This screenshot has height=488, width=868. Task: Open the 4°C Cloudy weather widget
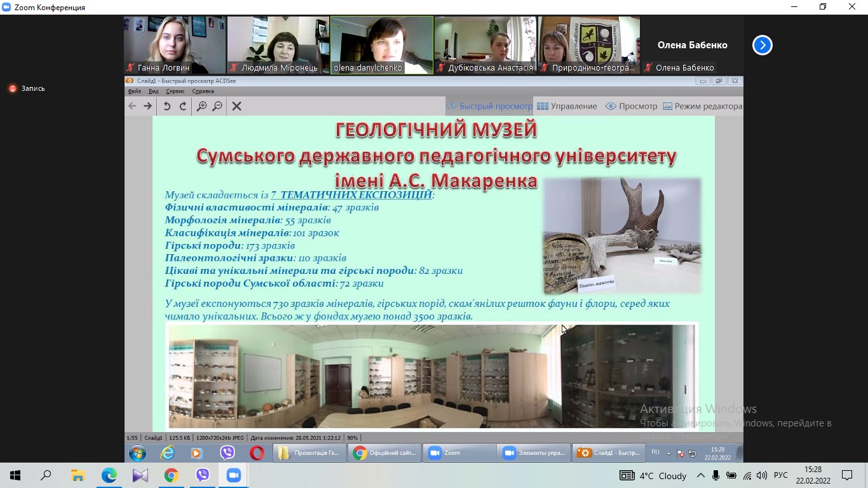click(x=662, y=475)
